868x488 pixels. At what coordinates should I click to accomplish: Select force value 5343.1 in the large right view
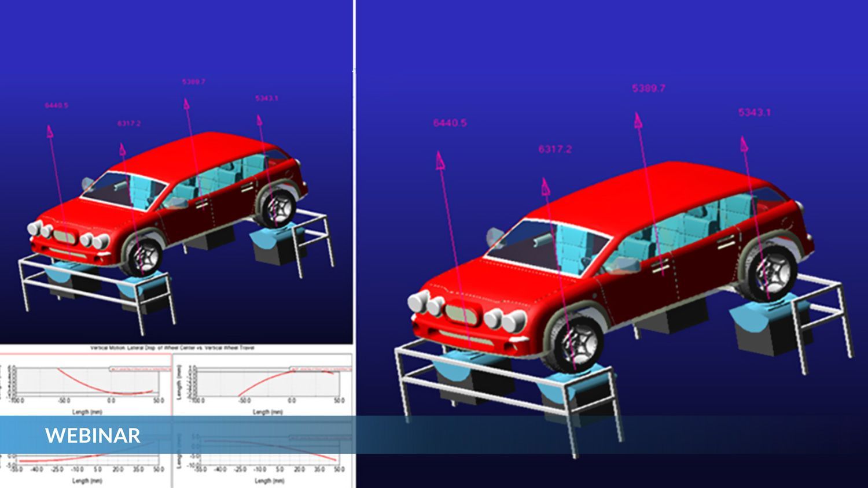[754, 112]
